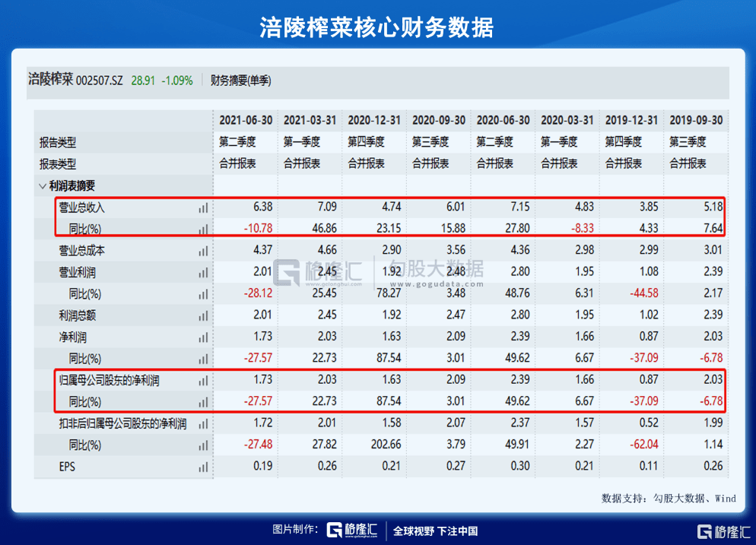Select the 2019-12-31 column header
This screenshot has height=545, width=756.
631,120
